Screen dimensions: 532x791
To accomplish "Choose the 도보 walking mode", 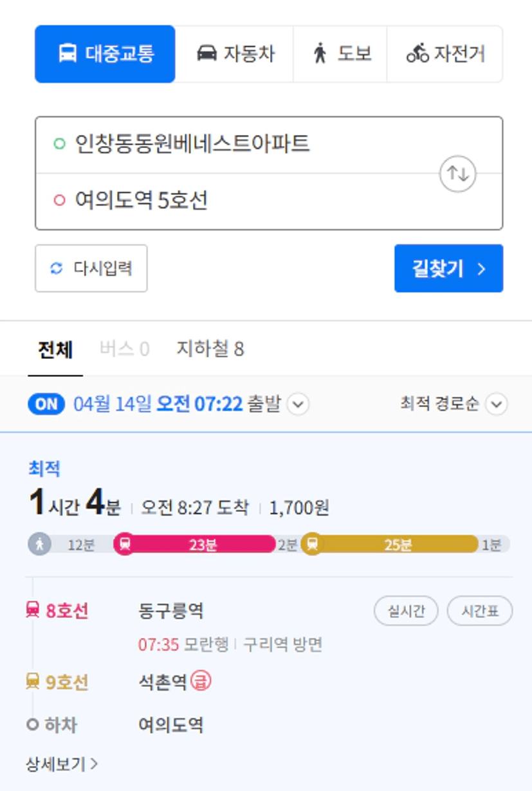I will coord(340,54).
